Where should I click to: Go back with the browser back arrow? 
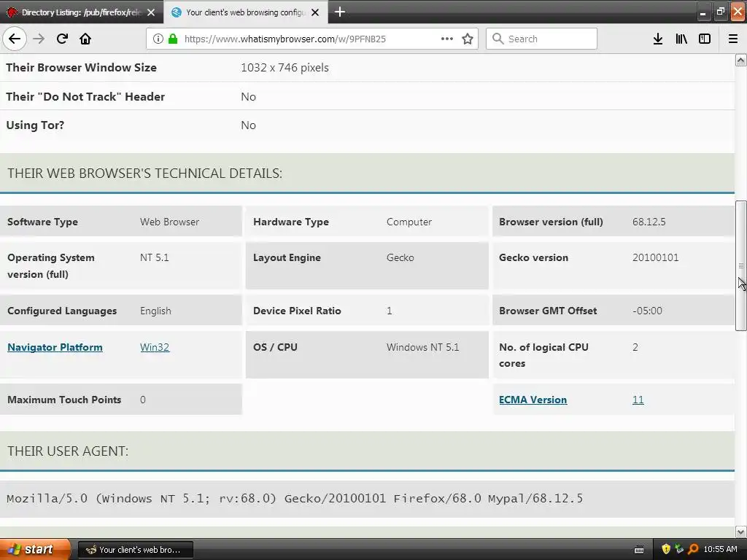click(x=15, y=39)
